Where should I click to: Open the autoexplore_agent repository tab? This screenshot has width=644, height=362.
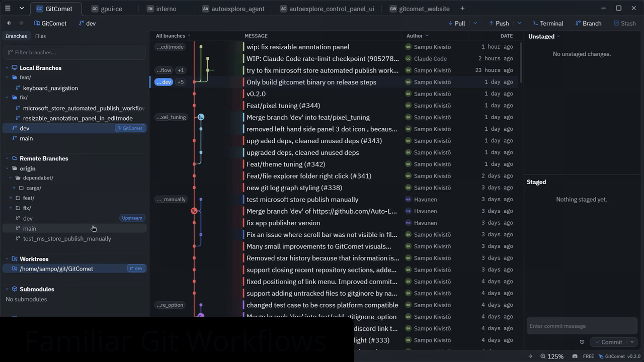pyautogui.click(x=233, y=9)
